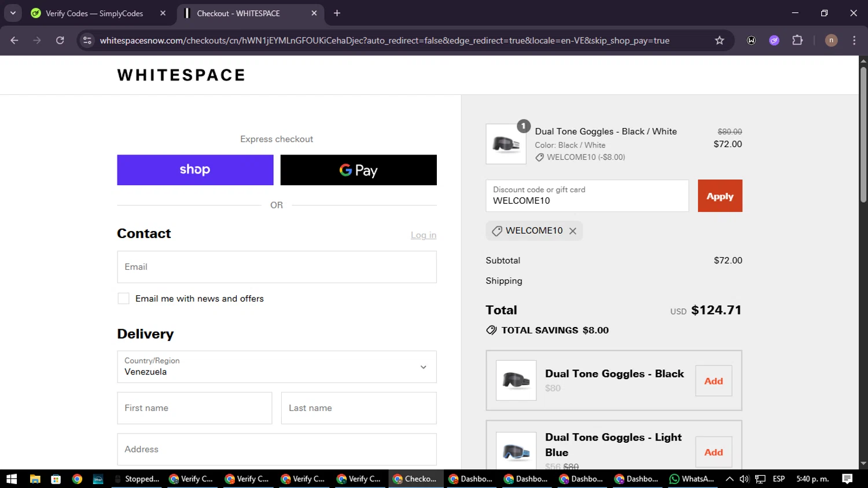Open the network tray icon
Image resolution: width=868 pixels, height=488 pixels.
pos(760,479)
